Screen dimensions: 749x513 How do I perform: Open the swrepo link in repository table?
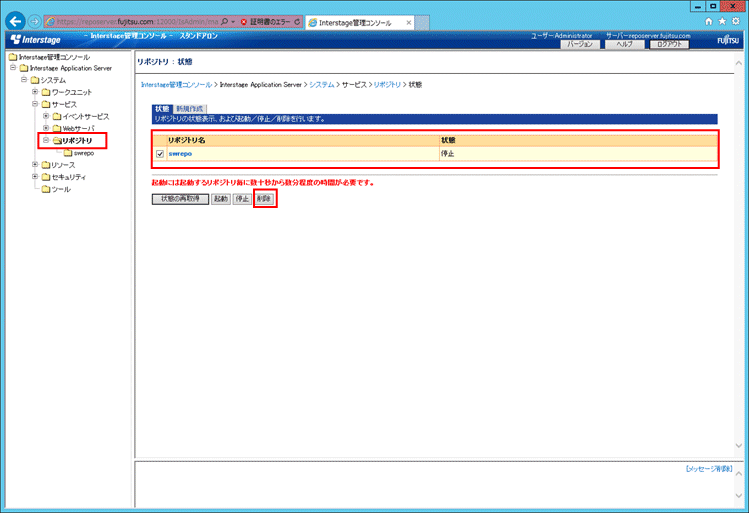180,154
